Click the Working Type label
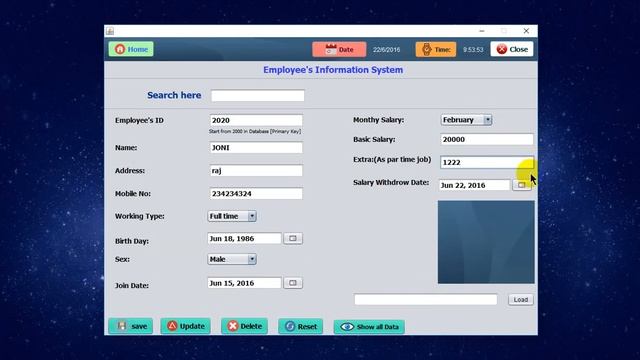Screen dimensions: 640x360 [x=140, y=216]
